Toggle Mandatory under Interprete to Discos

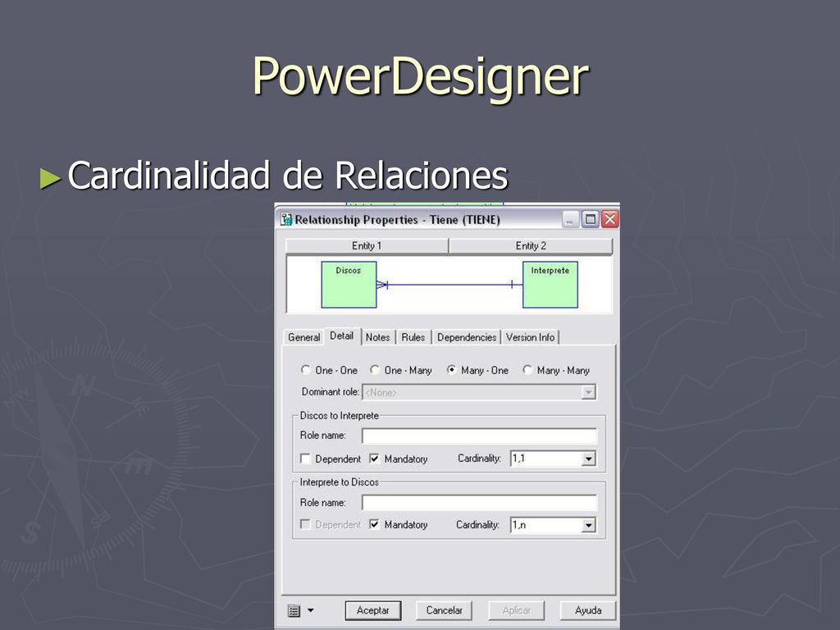click(x=374, y=524)
